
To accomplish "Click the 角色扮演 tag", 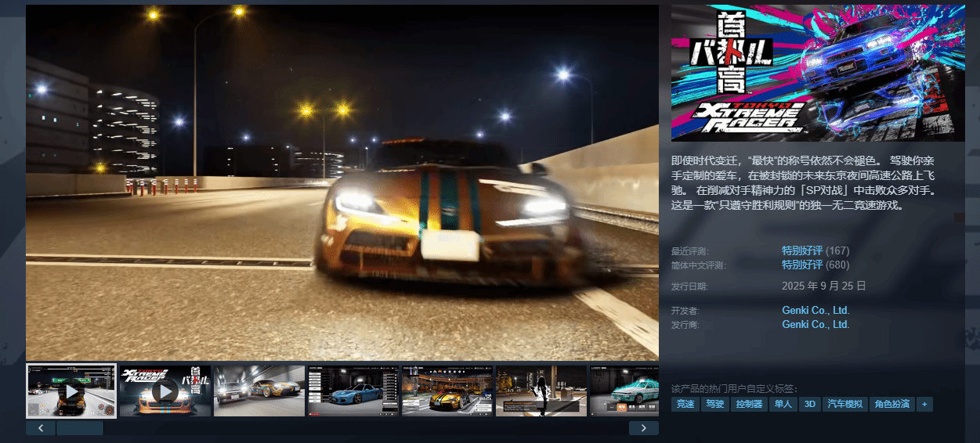I will coord(891,405).
